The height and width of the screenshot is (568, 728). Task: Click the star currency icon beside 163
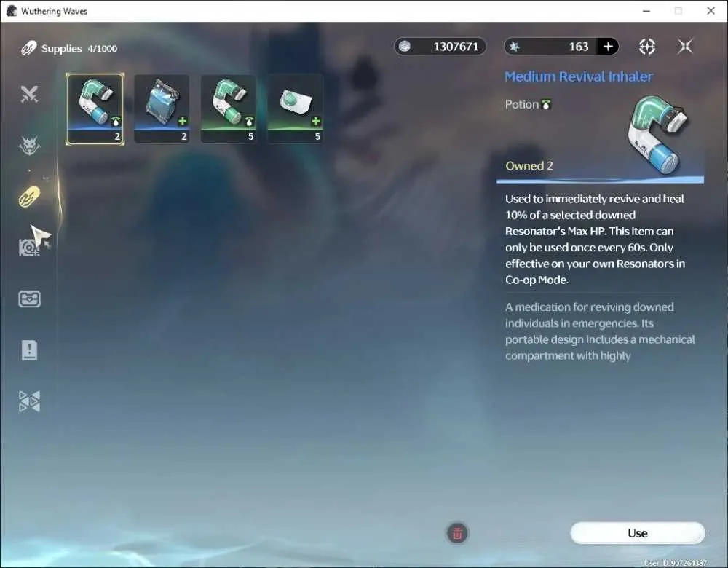point(515,47)
